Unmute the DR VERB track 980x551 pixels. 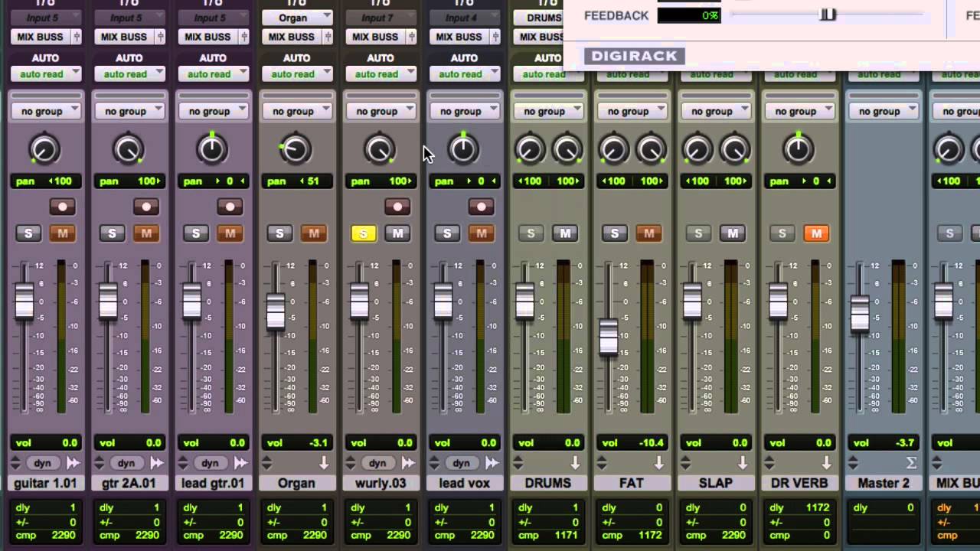click(x=816, y=233)
